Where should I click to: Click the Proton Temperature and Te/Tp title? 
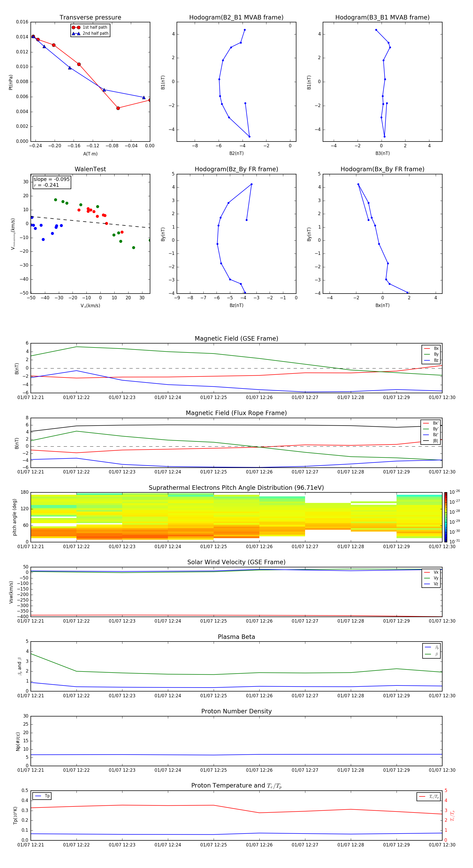click(x=236, y=786)
